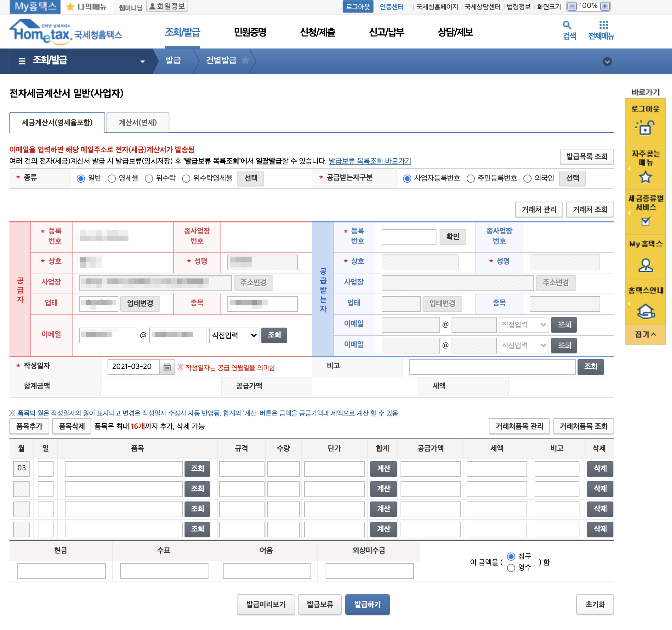Select the 영세율 radio option

point(111,179)
